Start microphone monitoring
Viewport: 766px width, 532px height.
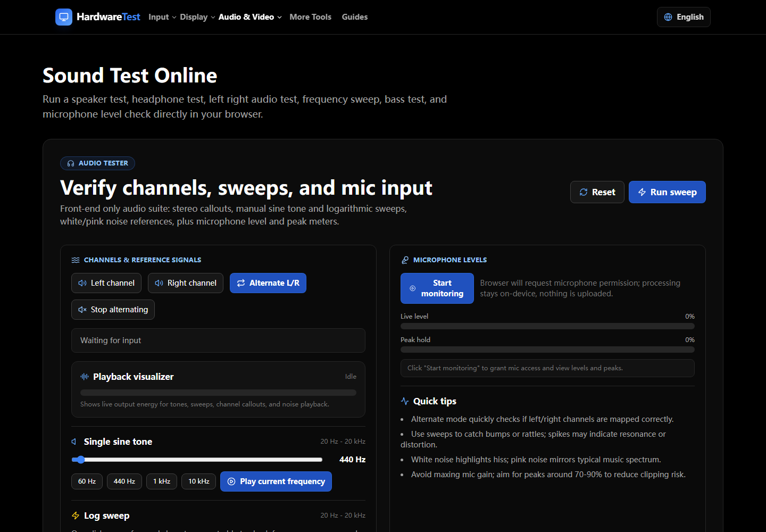tap(437, 288)
